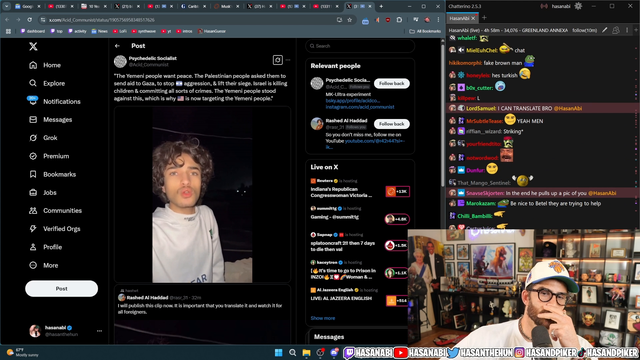
Task: Open the Chrome three-dot menu
Action: (438, 20)
